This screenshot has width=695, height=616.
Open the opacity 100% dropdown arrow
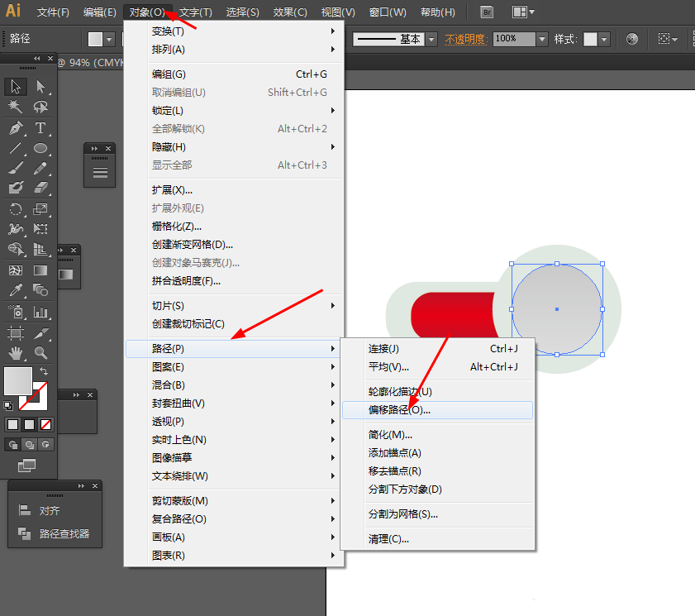click(x=542, y=39)
